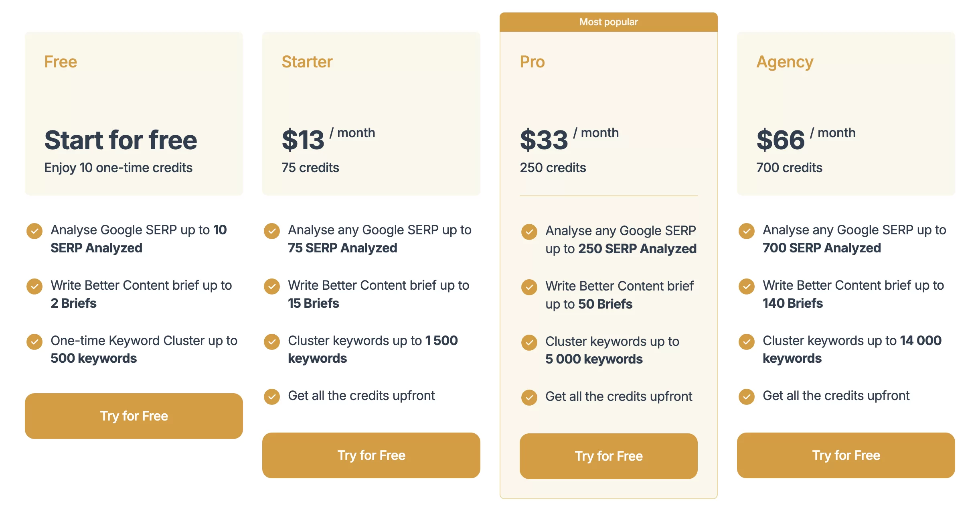Click the Starter plan's Try for Free button
Viewport: 980px width, 508px height.
(x=371, y=455)
